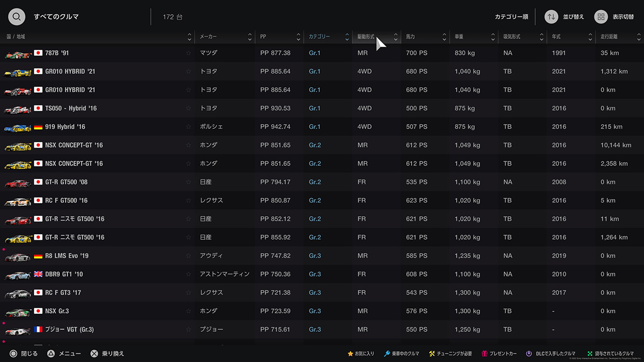The image size is (644, 362).
Task: Click the 表示切替 grid view icon
Action: point(601,17)
